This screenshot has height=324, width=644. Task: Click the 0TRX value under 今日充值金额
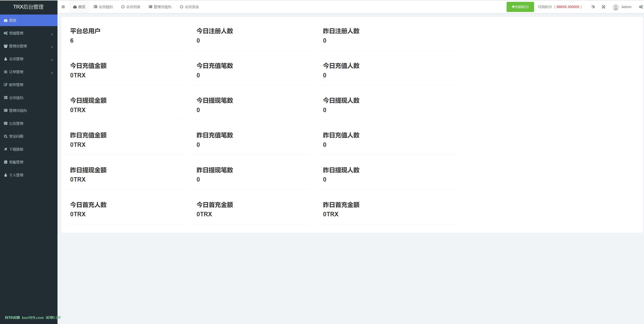point(78,75)
